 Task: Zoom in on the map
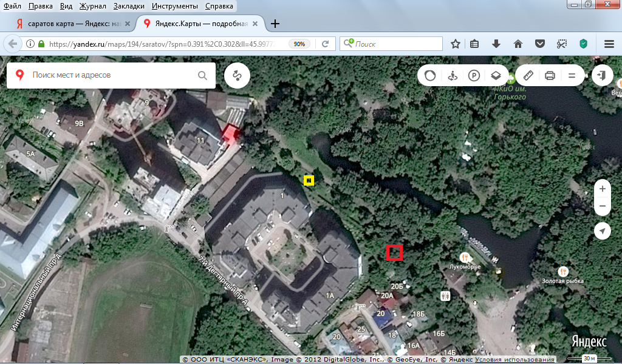coord(602,189)
